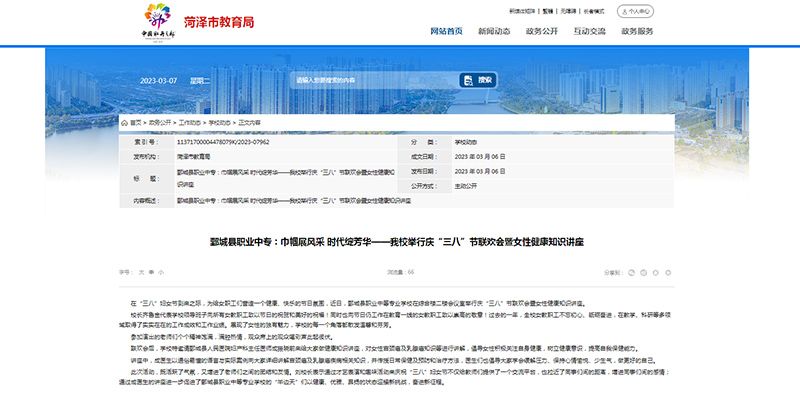
Task: Click the home icon in the breadcrumb
Action: [124, 123]
